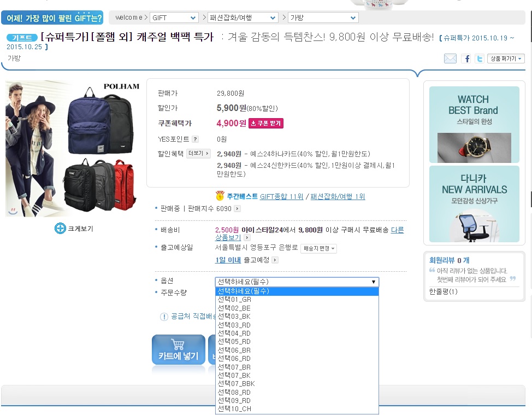Viewport: 532px width, 415px height.
Task: Click the email share envelope icon
Action: point(450,59)
